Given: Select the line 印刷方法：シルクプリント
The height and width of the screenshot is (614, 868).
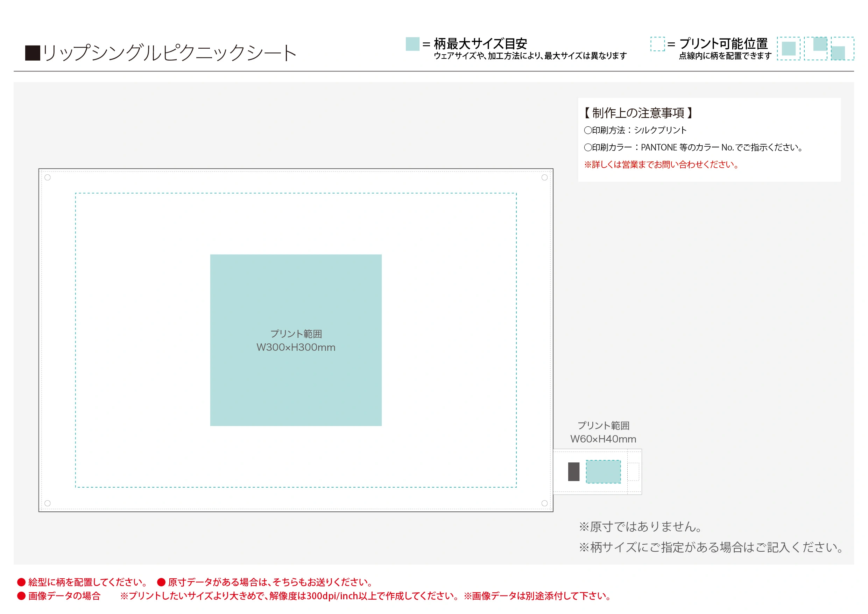Looking at the screenshot, I should (635, 130).
